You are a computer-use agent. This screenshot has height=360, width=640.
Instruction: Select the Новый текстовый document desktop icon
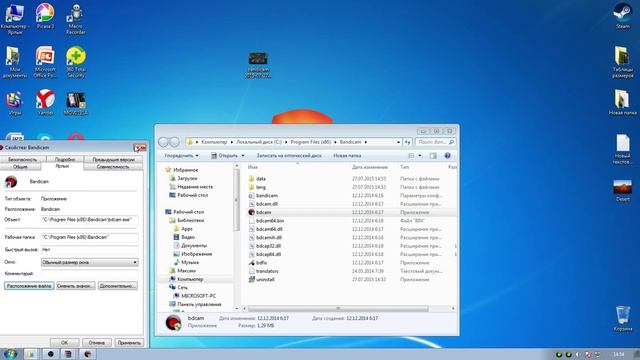(x=622, y=148)
